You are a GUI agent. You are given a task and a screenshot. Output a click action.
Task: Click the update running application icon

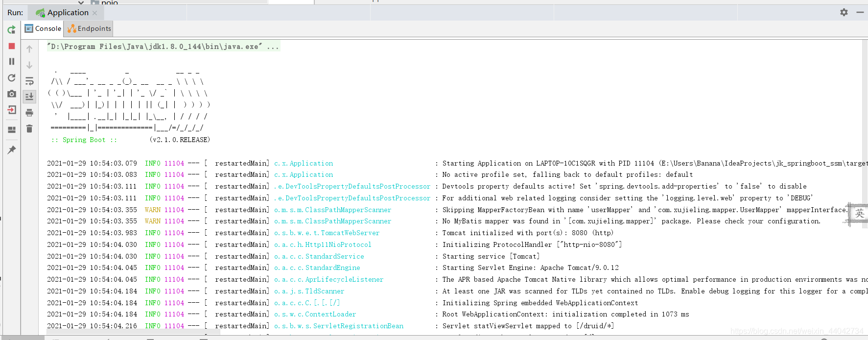click(12, 78)
